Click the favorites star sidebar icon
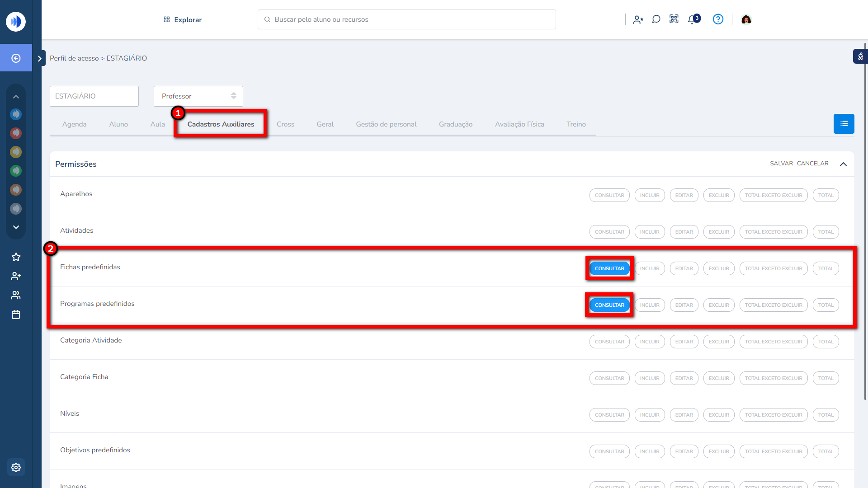 coord(16,257)
